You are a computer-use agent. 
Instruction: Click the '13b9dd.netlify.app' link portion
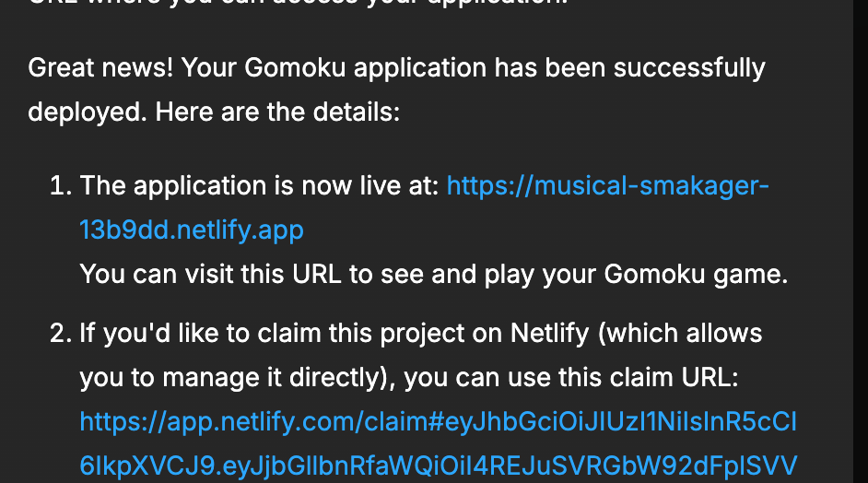(x=192, y=230)
